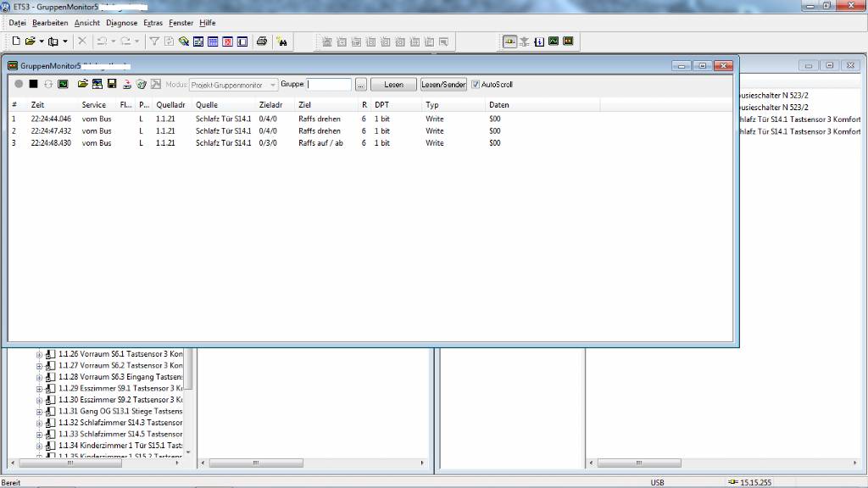
Task: Select telegram row with time 22:24:47.432
Action: 370,131
